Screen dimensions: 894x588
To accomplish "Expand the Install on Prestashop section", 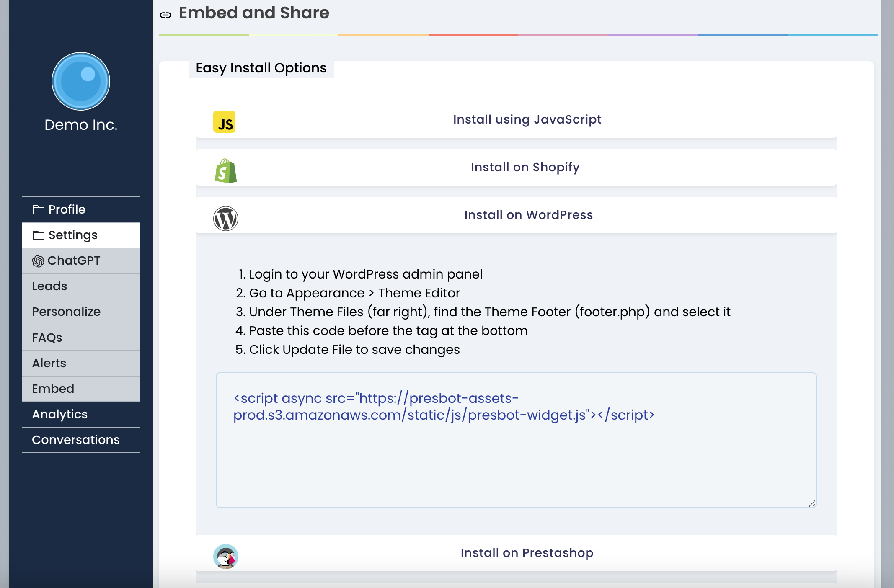I will click(x=527, y=553).
